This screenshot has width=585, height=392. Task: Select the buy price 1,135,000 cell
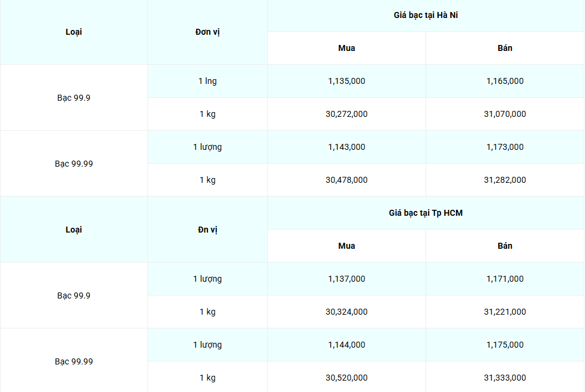click(x=346, y=81)
